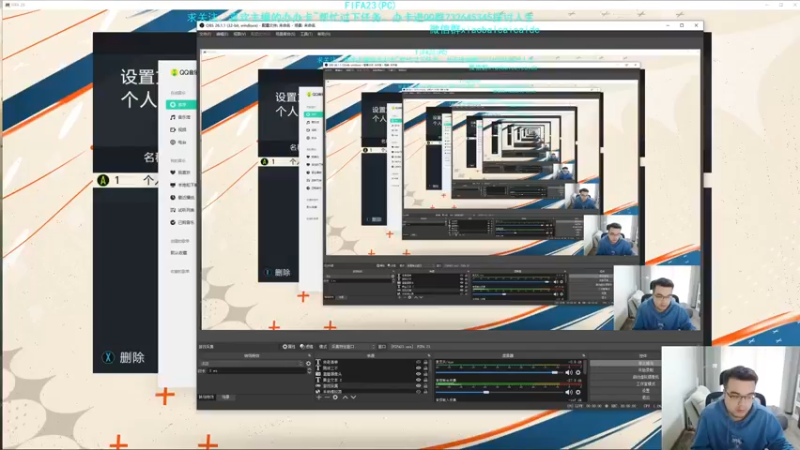Viewport: 800px width, 450px height.
Task: Open 视频 video item in QQ Music sidebar
Action: point(179,130)
